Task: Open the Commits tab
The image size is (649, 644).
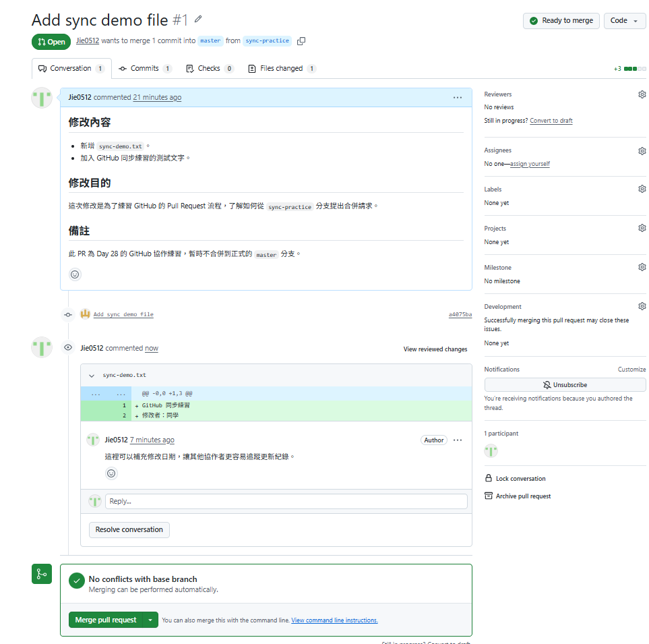Action: coord(145,68)
